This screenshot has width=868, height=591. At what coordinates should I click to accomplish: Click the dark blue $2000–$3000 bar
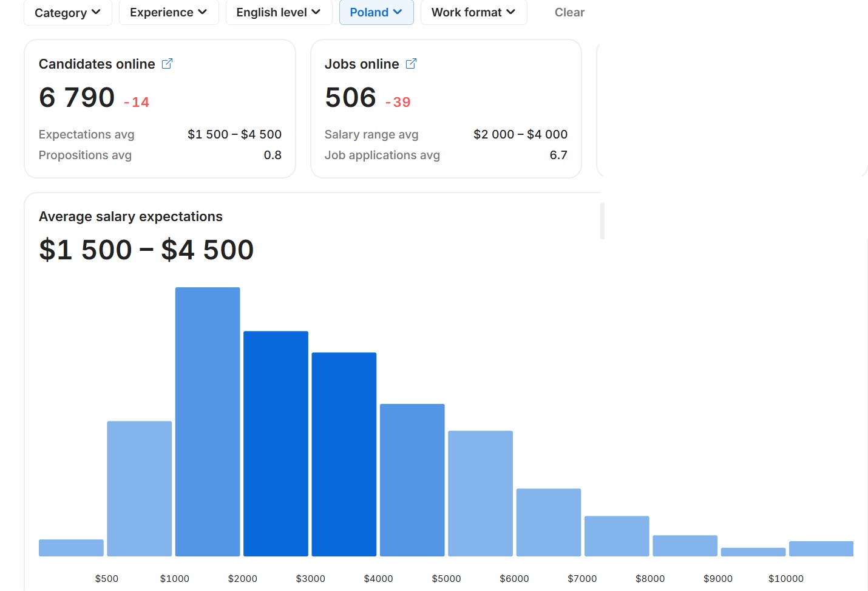tap(276, 443)
